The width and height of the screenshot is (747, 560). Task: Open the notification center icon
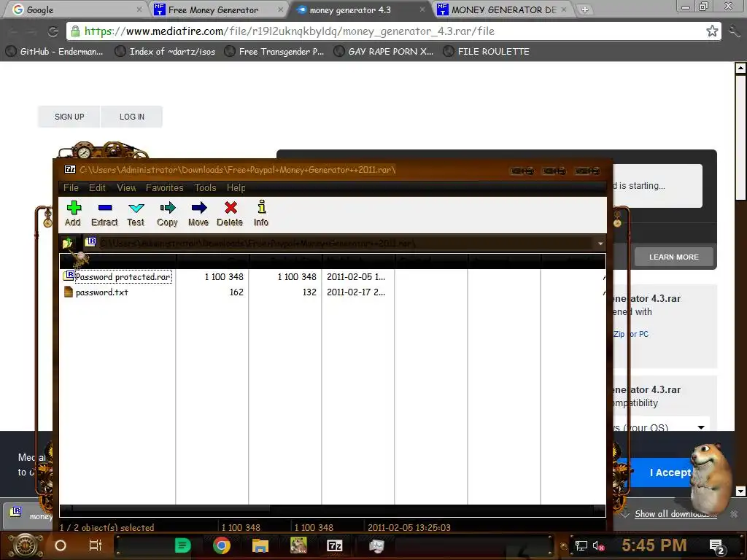(x=717, y=547)
